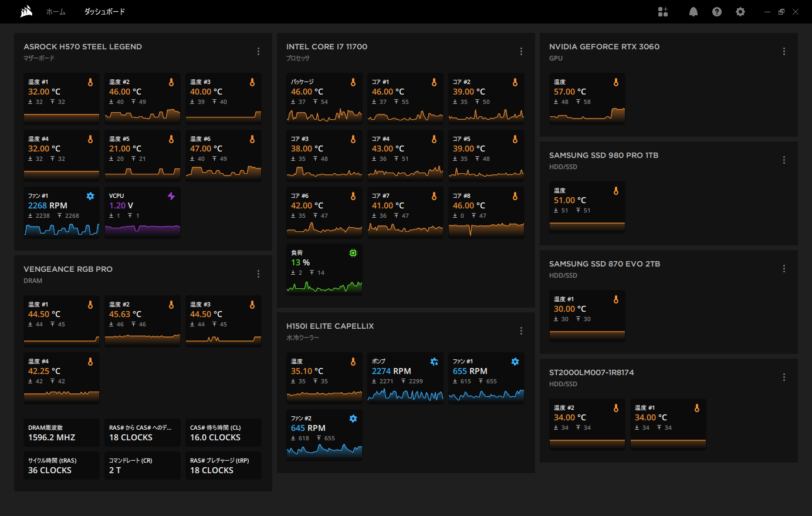Click thermometer icon on motherboard 温度 #1
Screen dimensions: 812x516
click(90, 82)
